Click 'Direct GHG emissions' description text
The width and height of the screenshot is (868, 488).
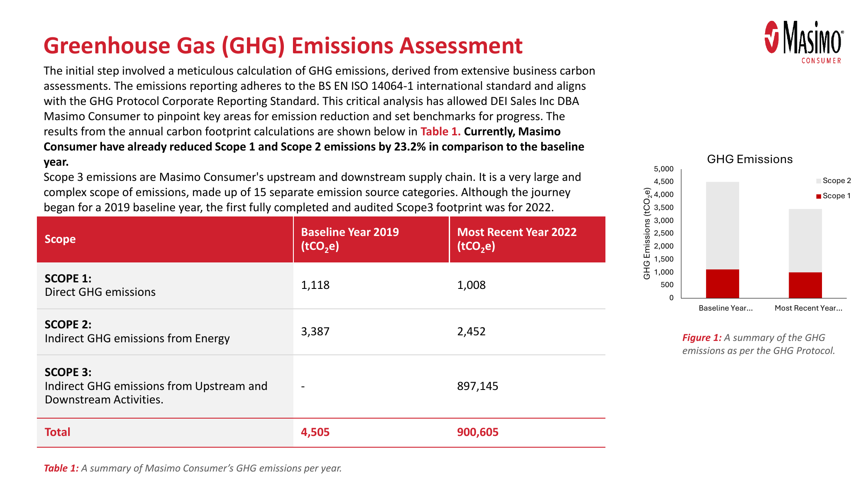tap(100, 292)
